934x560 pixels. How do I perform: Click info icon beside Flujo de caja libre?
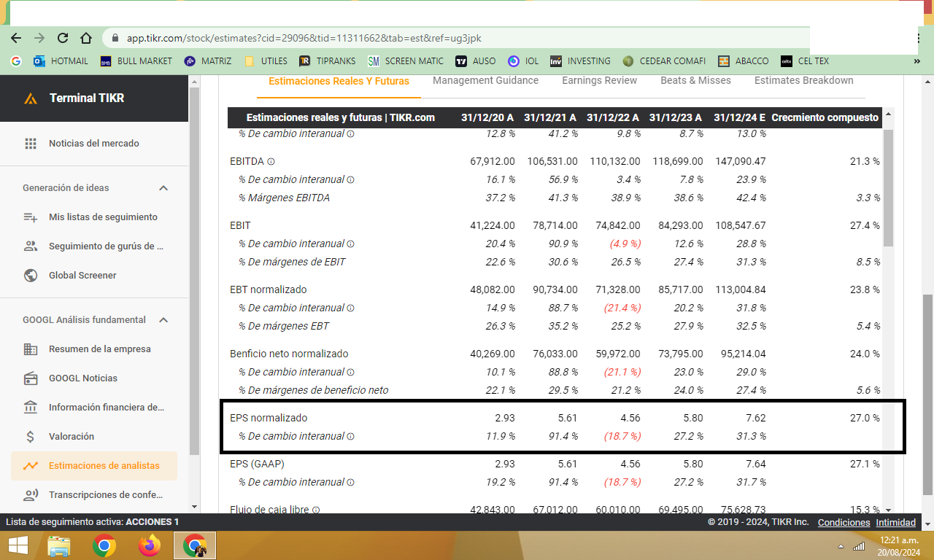[316, 510]
